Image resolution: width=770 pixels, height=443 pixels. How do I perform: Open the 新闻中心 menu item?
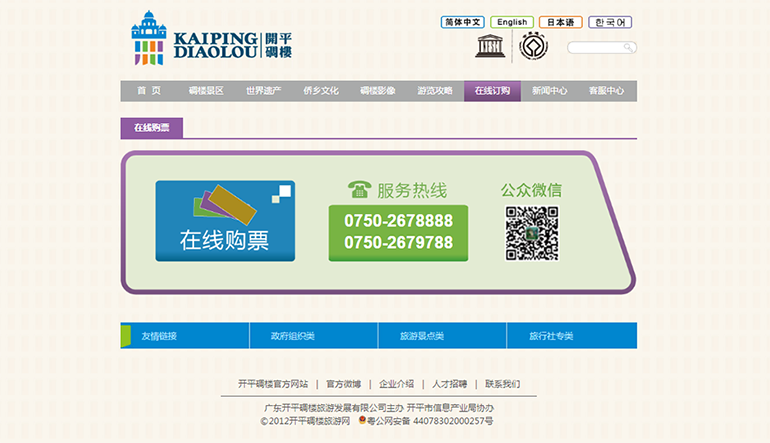point(550,91)
